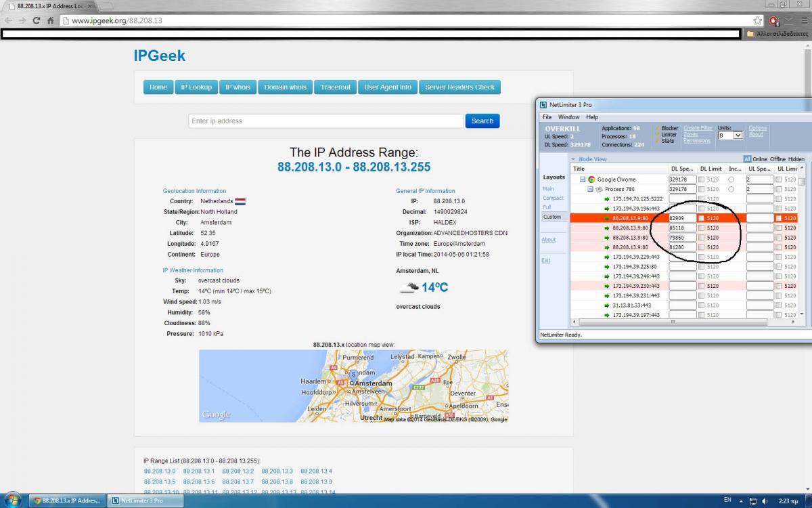Open the IP Lookup page
The height and width of the screenshot is (508, 812).
(196, 87)
